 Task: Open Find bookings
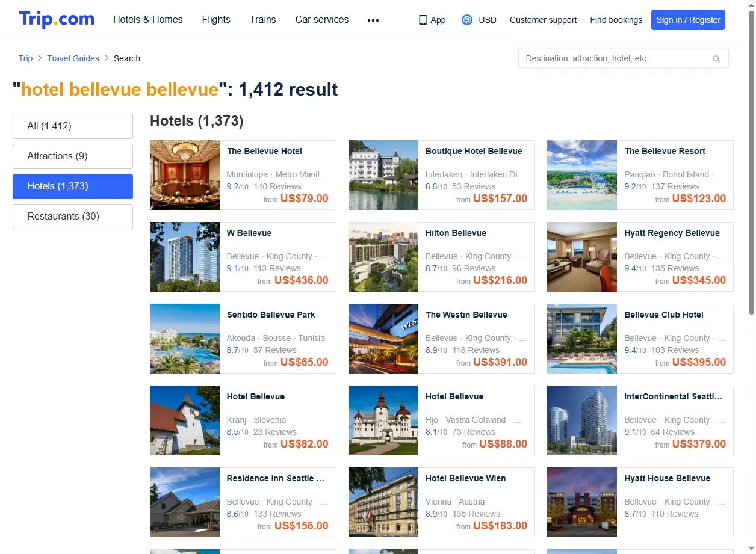pyautogui.click(x=616, y=20)
